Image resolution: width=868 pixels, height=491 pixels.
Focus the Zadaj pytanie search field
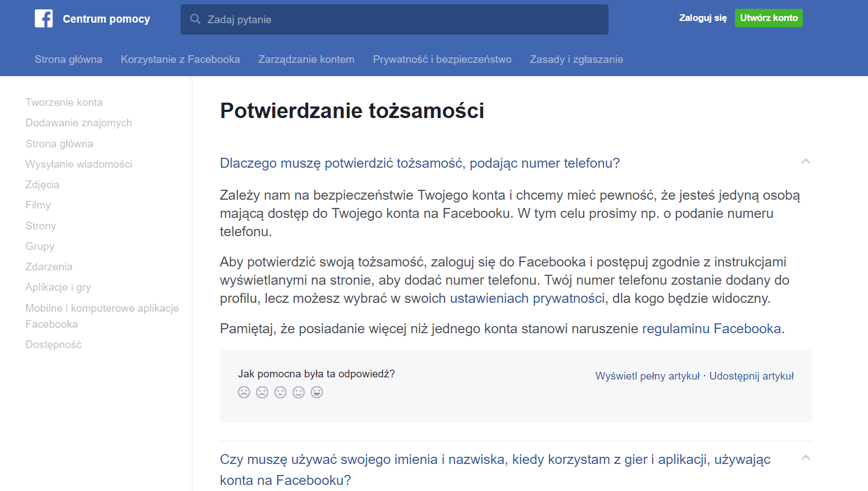tap(394, 20)
